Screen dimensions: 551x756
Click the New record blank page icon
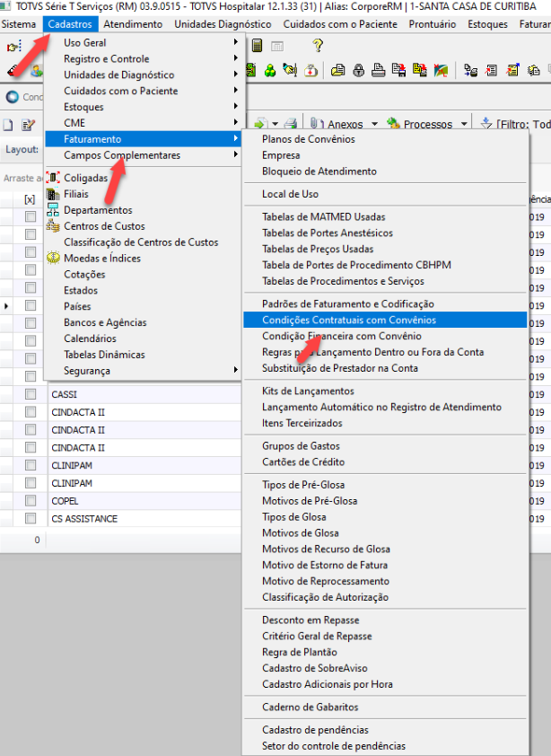8,125
